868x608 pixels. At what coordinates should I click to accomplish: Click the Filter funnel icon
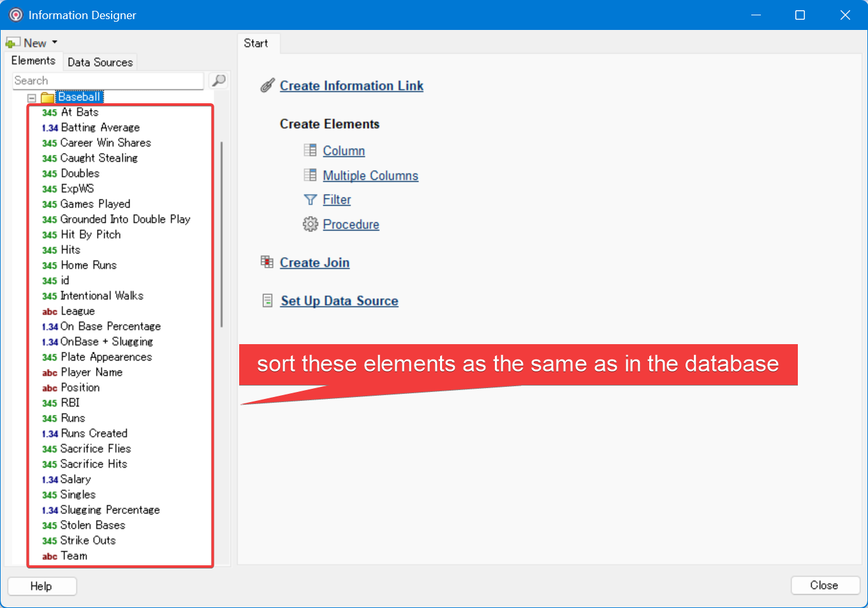[x=310, y=200]
